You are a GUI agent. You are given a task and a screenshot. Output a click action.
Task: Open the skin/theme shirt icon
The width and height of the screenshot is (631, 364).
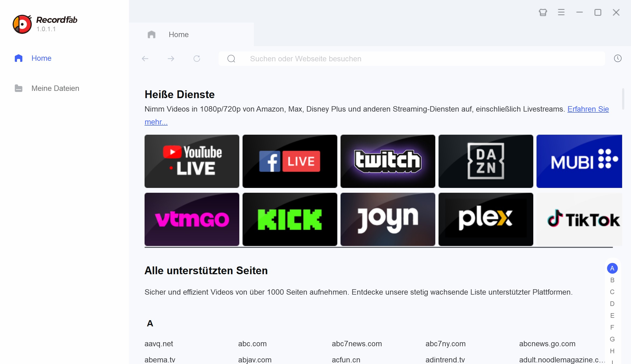543,12
